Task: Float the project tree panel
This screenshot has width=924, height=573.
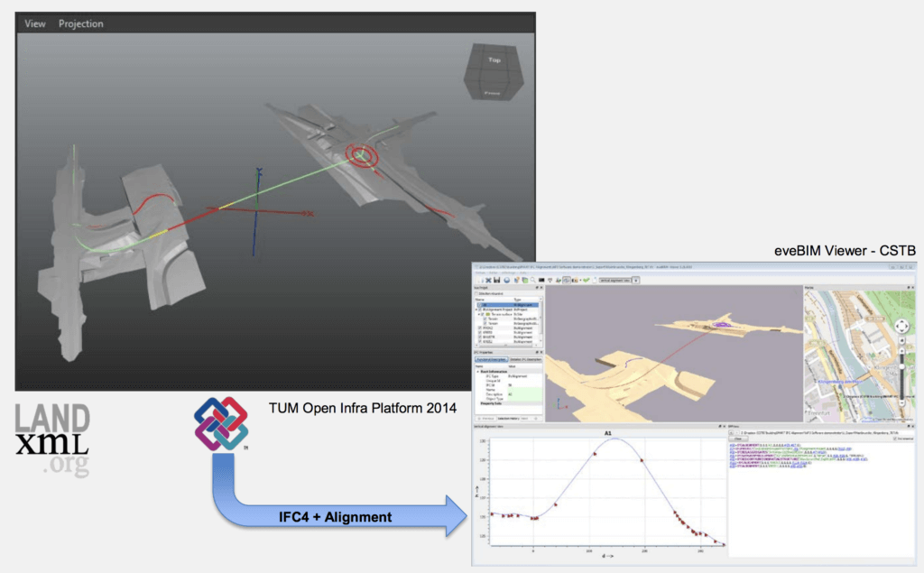Action: pyautogui.click(x=537, y=288)
